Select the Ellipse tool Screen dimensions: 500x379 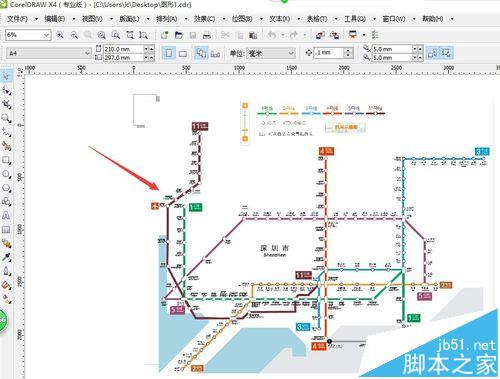click(x=6, y=174)
